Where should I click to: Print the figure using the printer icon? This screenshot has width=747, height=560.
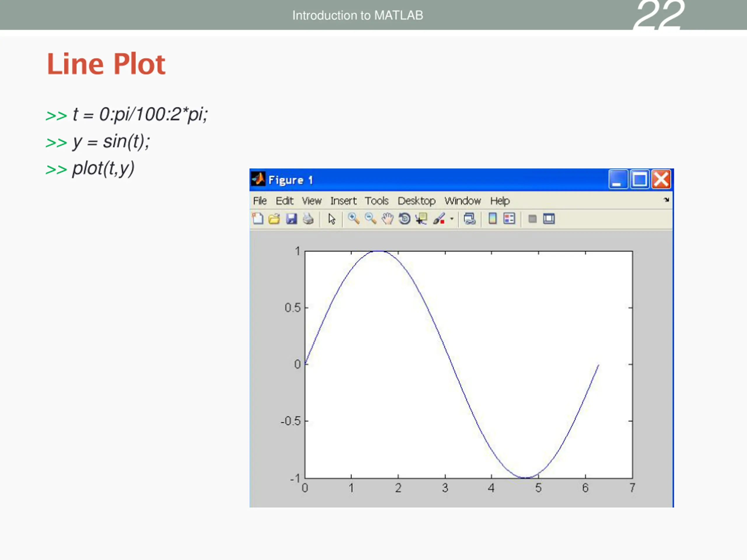(x=308, y=219)
